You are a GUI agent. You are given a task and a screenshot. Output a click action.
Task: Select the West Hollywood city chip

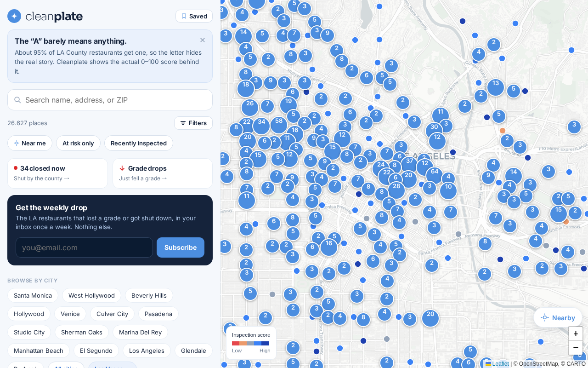91,295
